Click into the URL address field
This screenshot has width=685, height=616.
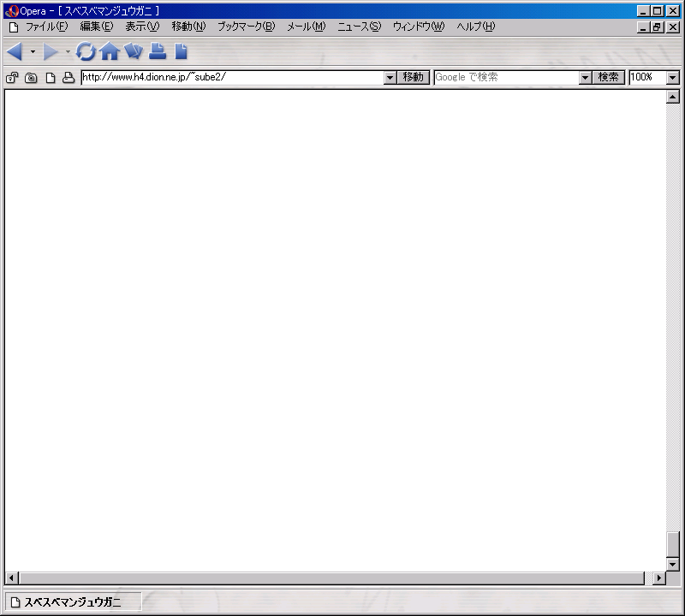pyautogui.click(x=232, y=78)
